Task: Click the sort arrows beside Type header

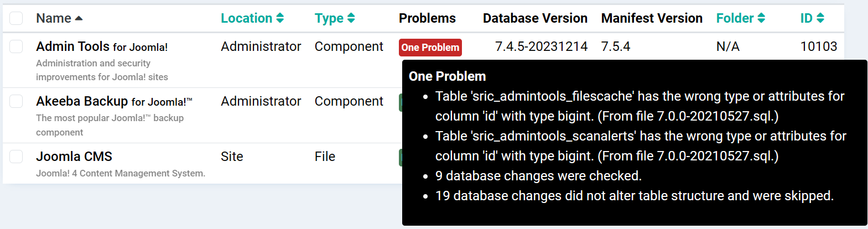Action: pos(351,18)
